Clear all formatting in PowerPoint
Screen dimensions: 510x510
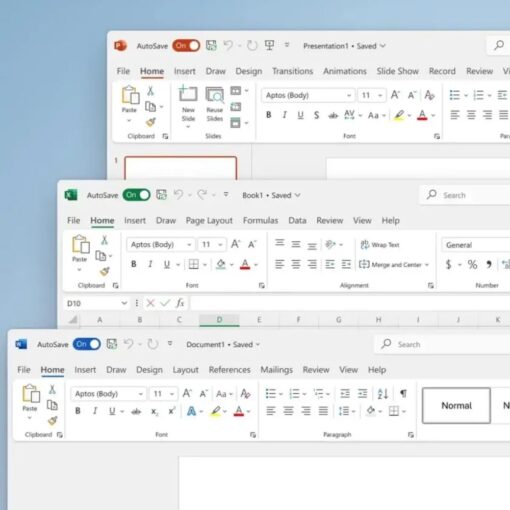430,95
